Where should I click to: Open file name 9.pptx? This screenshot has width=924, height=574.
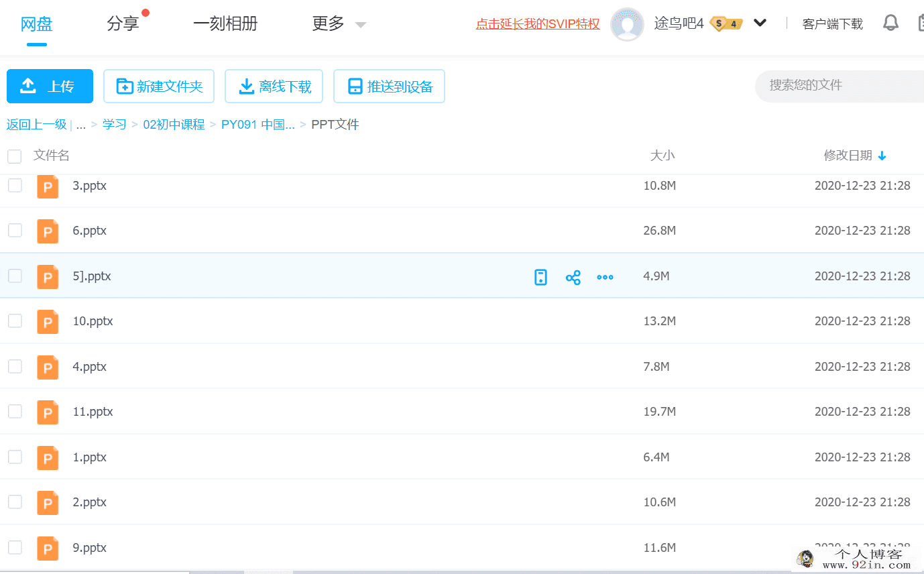90,548
